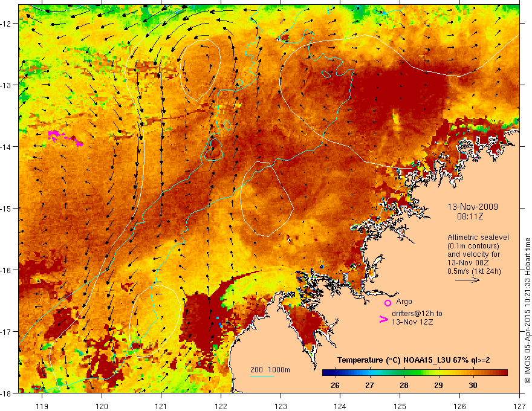Click longitude axis label 121
Viewport: 532px width, 411px height.
point(161,406)
